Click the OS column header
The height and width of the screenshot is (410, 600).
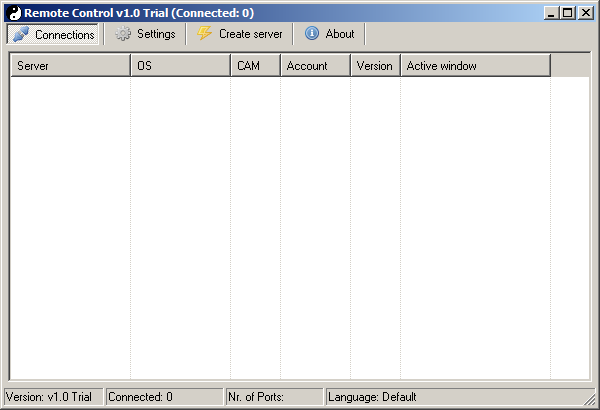180,66
